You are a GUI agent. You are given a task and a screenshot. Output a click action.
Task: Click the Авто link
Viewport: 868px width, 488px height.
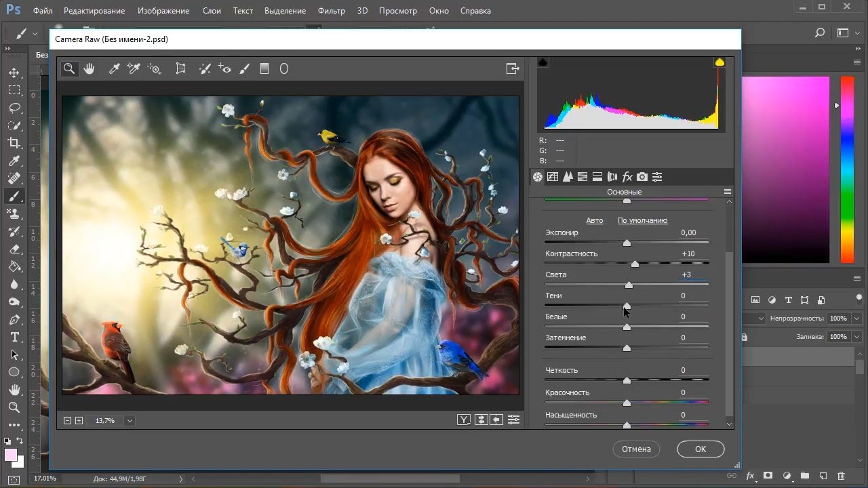click(595, 220)
